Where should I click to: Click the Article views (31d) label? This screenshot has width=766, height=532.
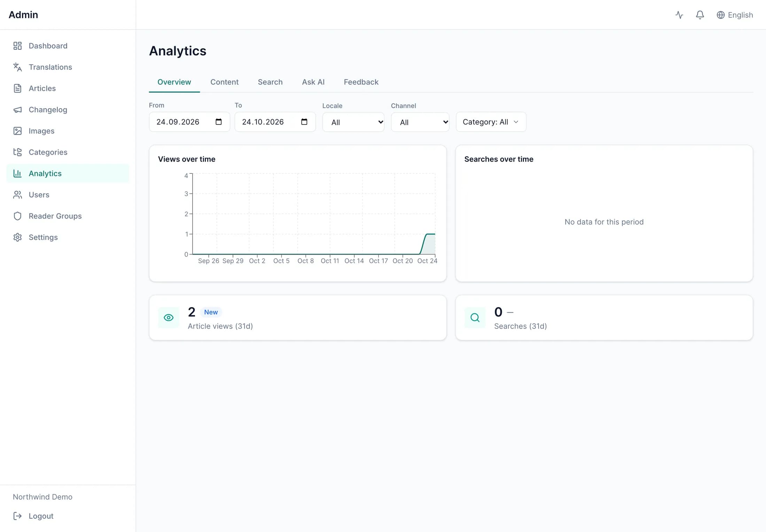coord(220,326)
